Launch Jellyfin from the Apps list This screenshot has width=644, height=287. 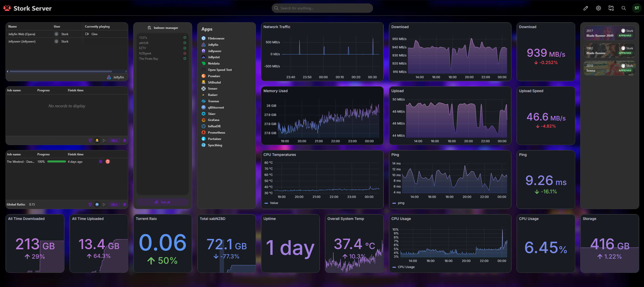pos(210,45)
